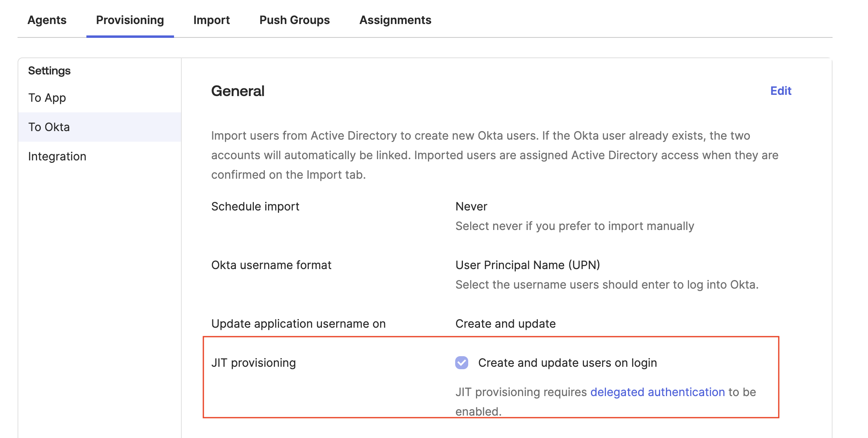Select the Provisioning tab
The width and height of the screenshot is (868, 438).
(x=130, y=20)
